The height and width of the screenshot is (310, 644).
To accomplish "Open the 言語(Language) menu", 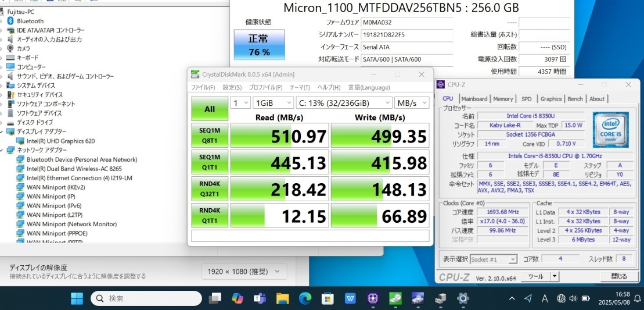I will click(x=369, y=88).
